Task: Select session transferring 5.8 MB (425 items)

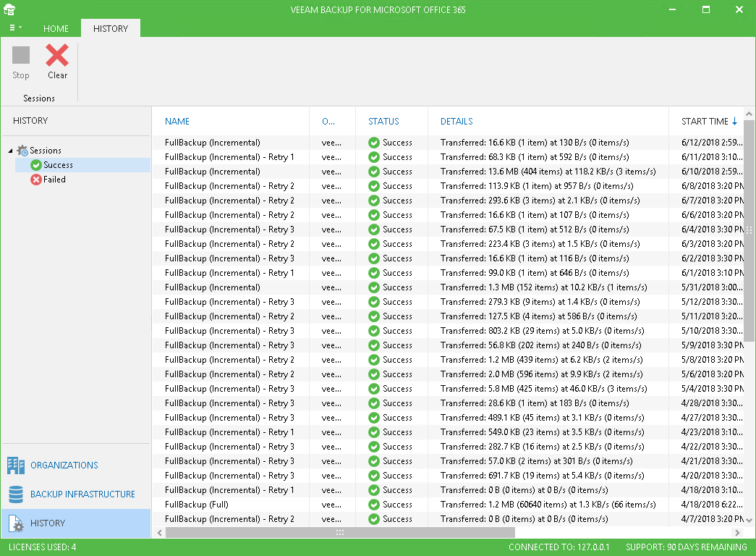Action: (448, 389)
